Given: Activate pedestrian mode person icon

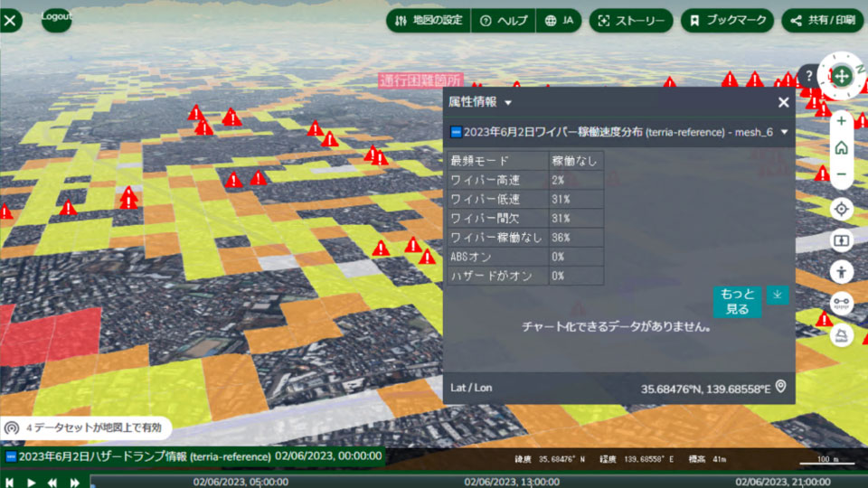Looking at the screenshot, I should pos(842,272).
